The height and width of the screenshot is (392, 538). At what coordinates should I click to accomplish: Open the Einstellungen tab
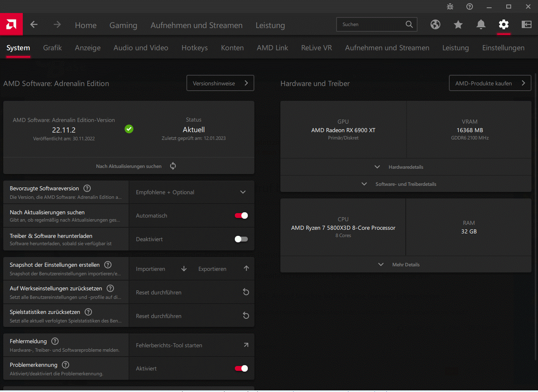pos(503,48)
